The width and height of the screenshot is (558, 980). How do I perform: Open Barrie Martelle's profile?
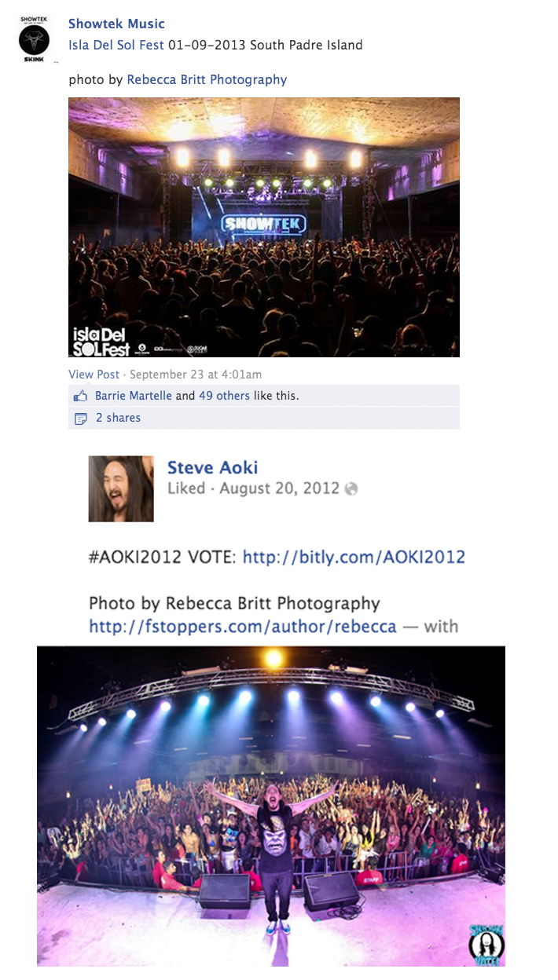tap(134, 396)
